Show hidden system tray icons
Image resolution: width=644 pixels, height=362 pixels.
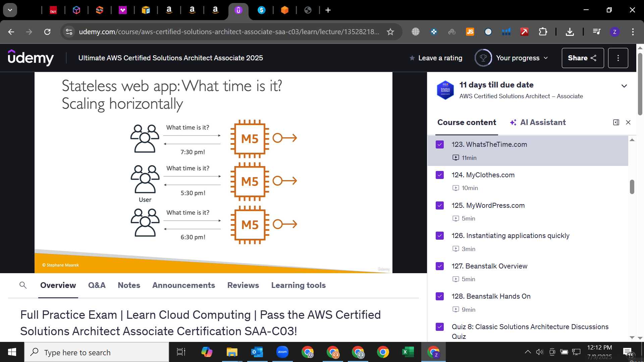pyautogui.click(x=528, y=352)
